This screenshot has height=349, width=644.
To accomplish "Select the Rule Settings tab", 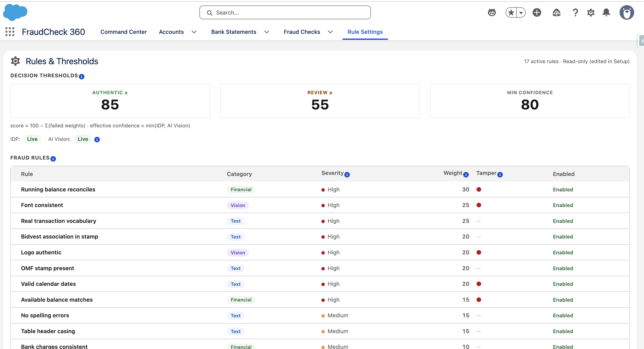I will 365,32.
